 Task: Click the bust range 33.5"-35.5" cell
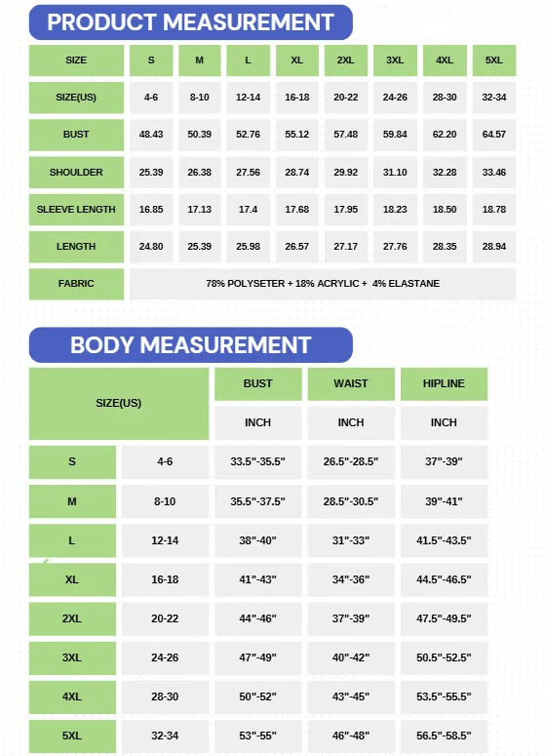tap(257, 462)
